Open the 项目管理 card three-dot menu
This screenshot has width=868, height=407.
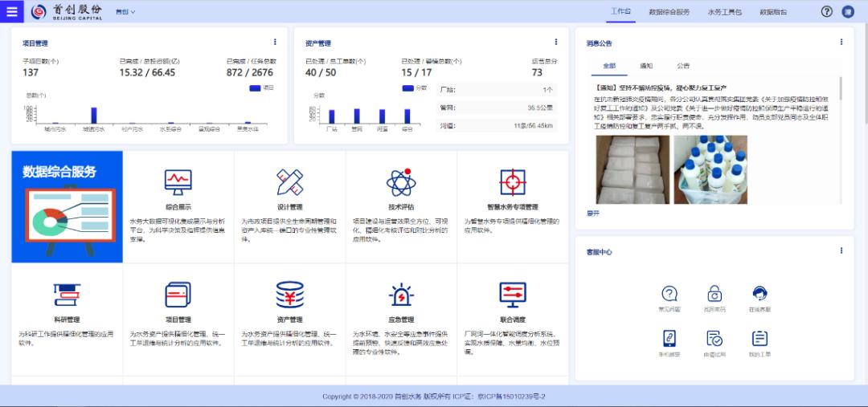pos(275,42)
